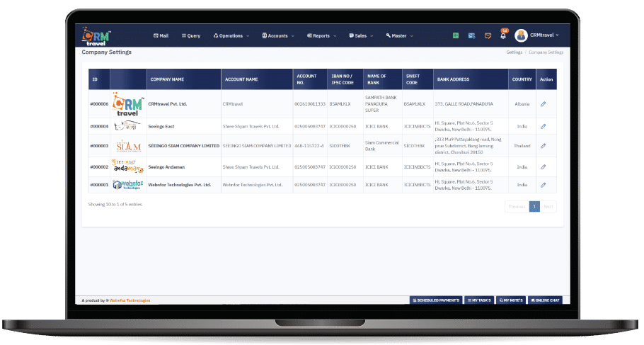644x345 pixels.
Task: Sort by Country column header
Action: 522,79
